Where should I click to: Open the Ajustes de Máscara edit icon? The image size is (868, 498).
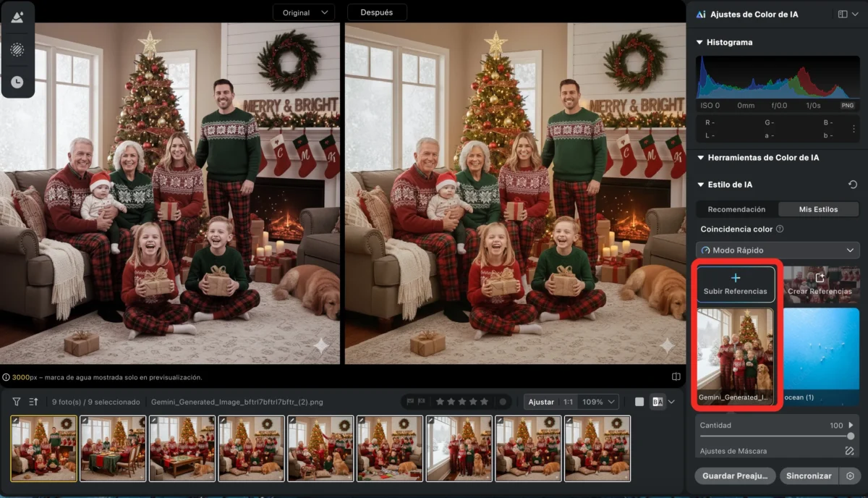pyautogui.click(x=850, y=451)
